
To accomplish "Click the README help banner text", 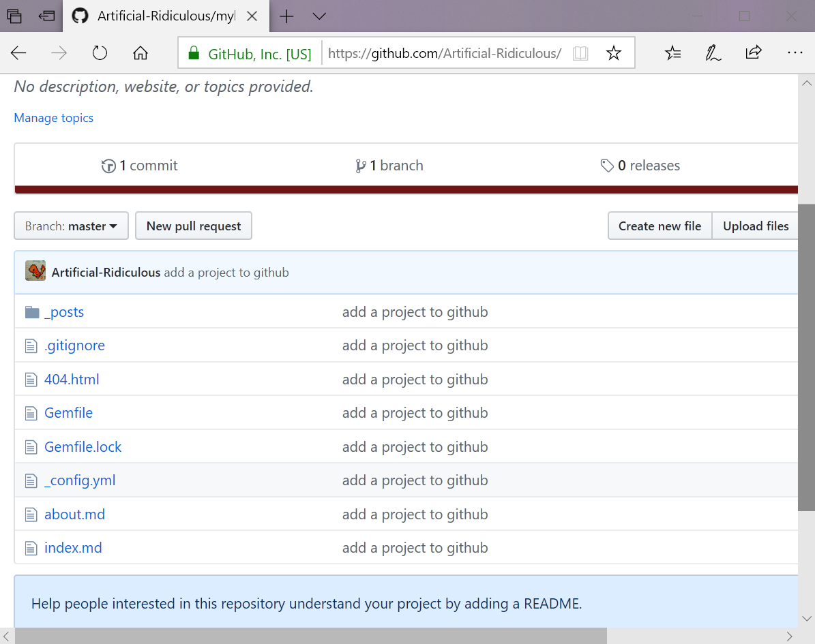I will click(x=306, y=604).
